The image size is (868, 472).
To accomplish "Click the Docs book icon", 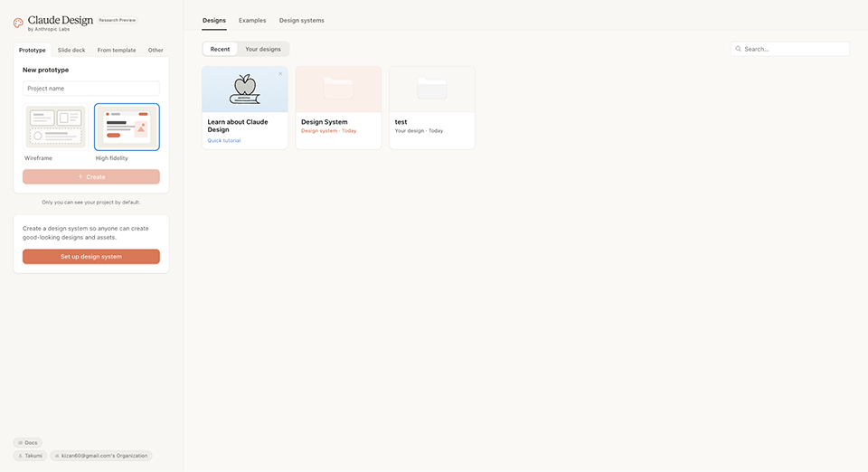I will (21, 443).
